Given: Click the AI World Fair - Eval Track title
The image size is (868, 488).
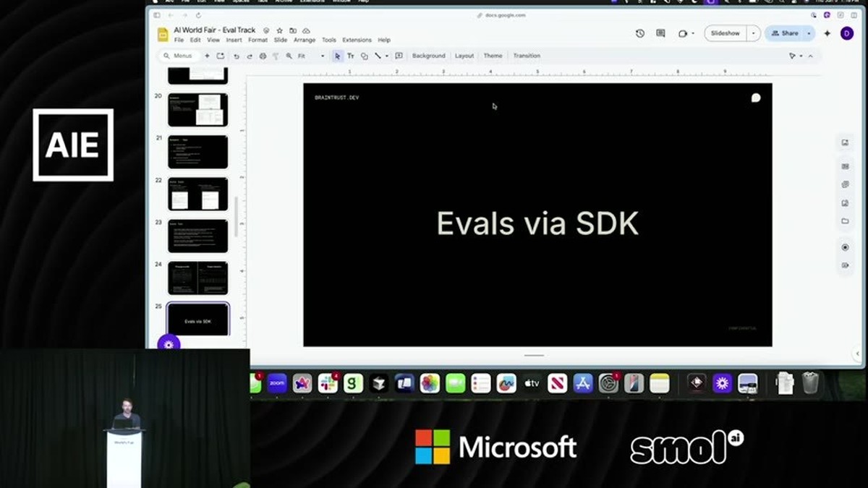Looking at the screenshot, I should (x=215, y=30).
